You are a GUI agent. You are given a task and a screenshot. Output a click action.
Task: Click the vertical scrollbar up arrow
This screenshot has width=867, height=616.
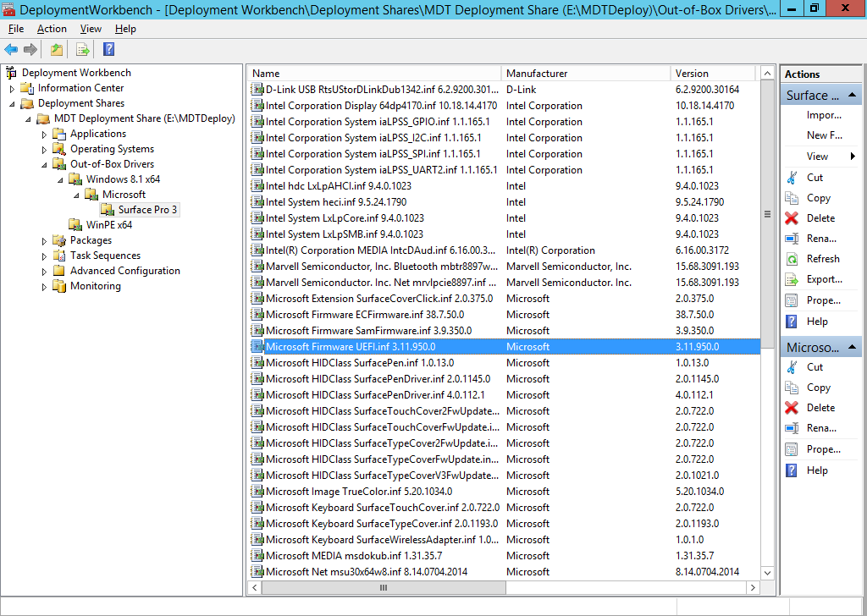[x=767, y=74]
